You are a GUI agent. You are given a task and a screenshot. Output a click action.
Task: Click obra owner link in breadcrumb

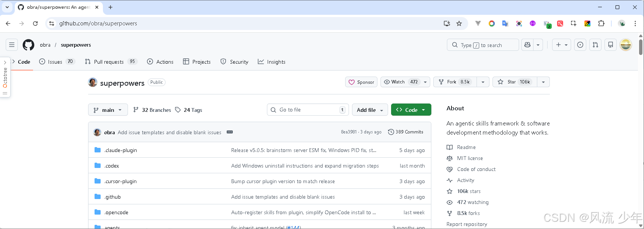click(x=45, y=45)
